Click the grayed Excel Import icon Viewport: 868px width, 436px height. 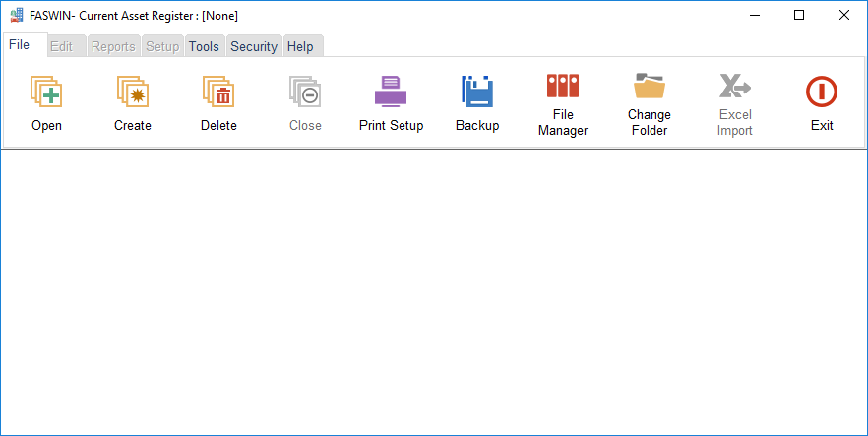pyautogui.click(x=735, y=86)
